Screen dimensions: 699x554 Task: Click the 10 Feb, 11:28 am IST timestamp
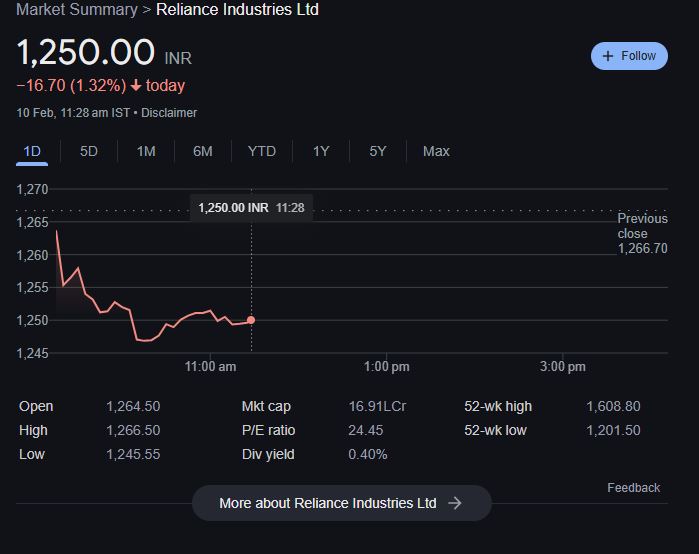coord(73,113)
